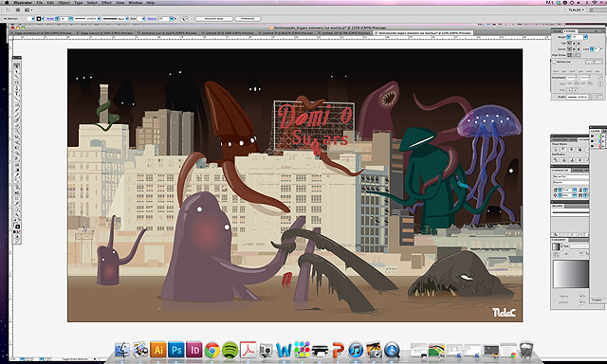Select the Selection tool in Tools panel

pos(17,66)
